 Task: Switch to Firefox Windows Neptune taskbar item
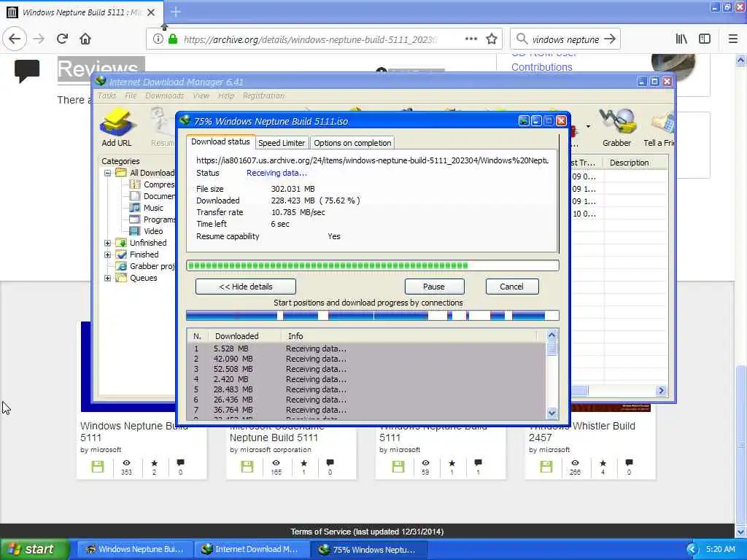(x=135, y=550)
